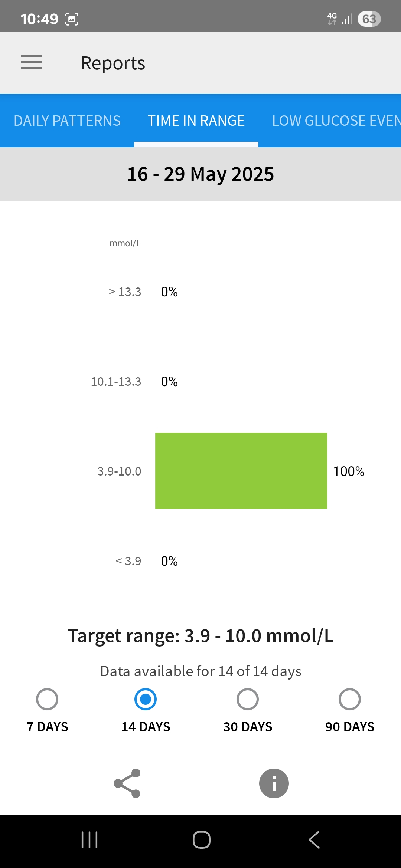Choose the 90 DAYS radio option
This screenshot has width=401, height=868.
click(350, 699)
